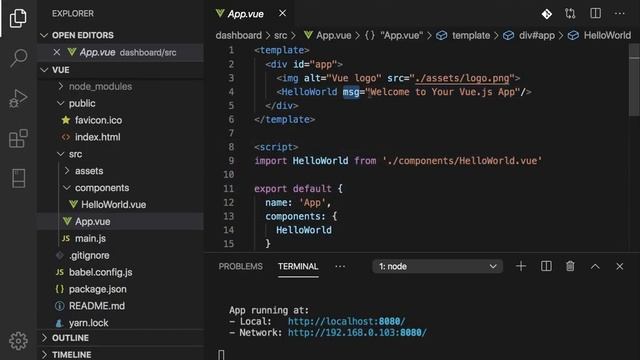Open changes compare icon in editor toolbar
This screenshot has width=640, height=360.
point(570,13)
